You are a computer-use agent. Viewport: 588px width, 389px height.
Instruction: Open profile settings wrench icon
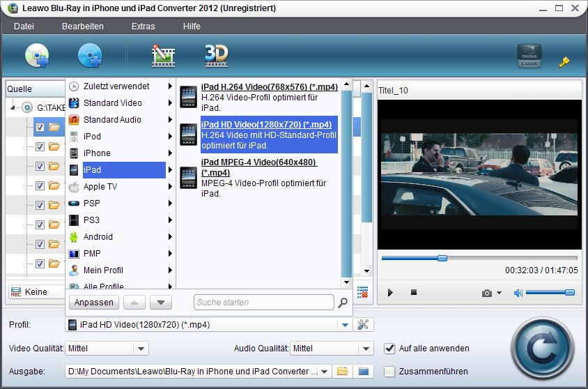364,324
